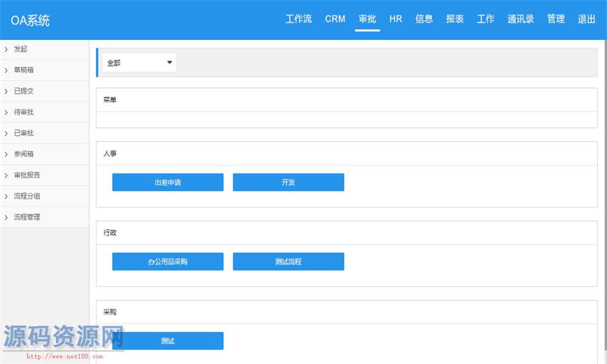Open the 已提交 sidebar section

pos(24,91)
